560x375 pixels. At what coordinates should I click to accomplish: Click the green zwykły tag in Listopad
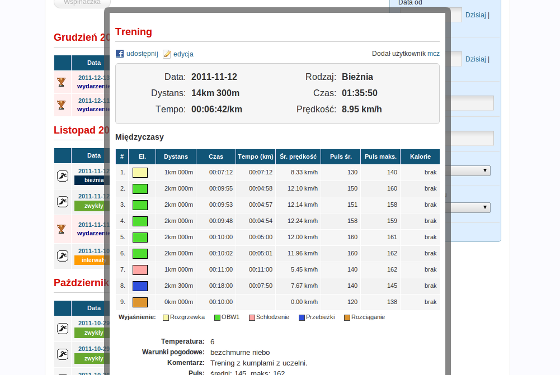(92, 206)
